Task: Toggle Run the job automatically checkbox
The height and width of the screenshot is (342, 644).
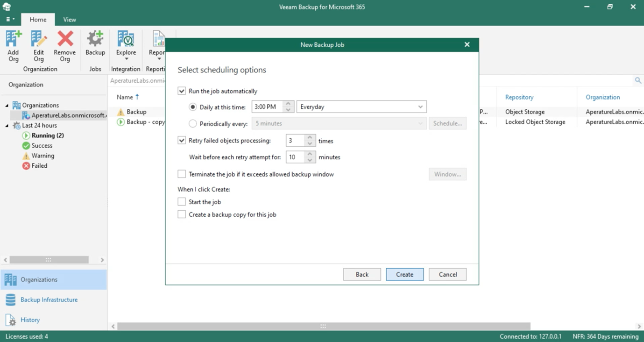Action: point(182,91)
